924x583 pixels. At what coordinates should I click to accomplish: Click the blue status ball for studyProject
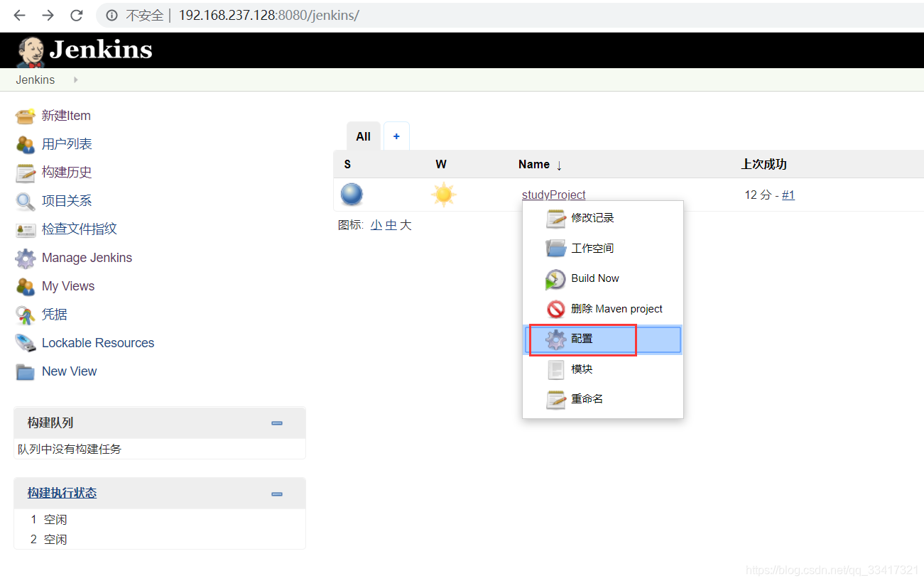(x=352, y=195)
